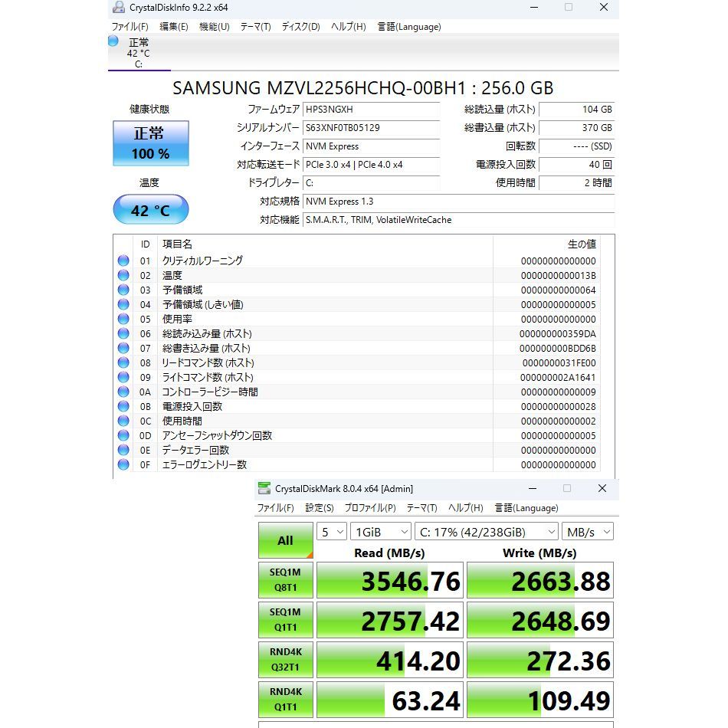Open CrystalDiskMark ヘルプ(H) menu
The image size is (728, 728).
tap(466, 507)
